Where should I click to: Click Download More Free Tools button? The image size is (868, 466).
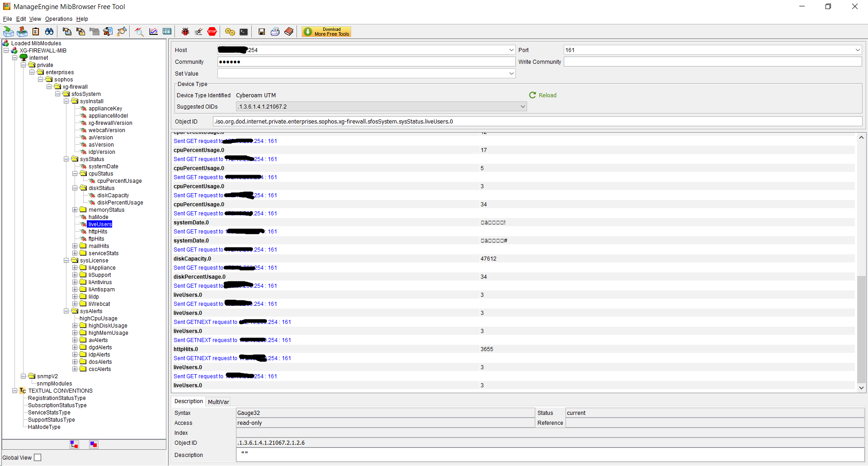(x=326, y=32)
